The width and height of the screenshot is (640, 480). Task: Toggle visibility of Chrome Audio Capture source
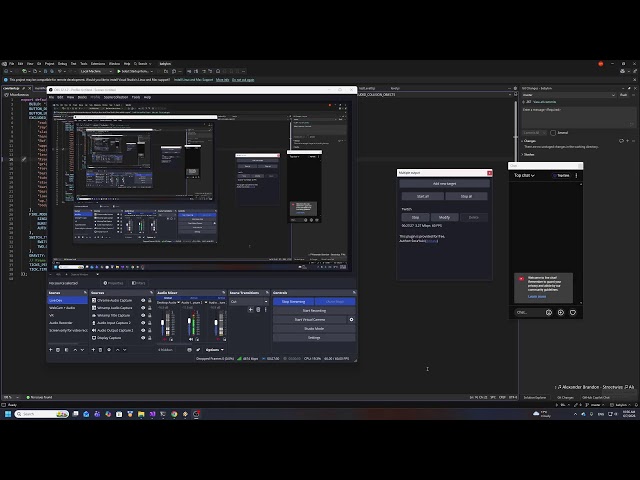click(x=143, y=300)
